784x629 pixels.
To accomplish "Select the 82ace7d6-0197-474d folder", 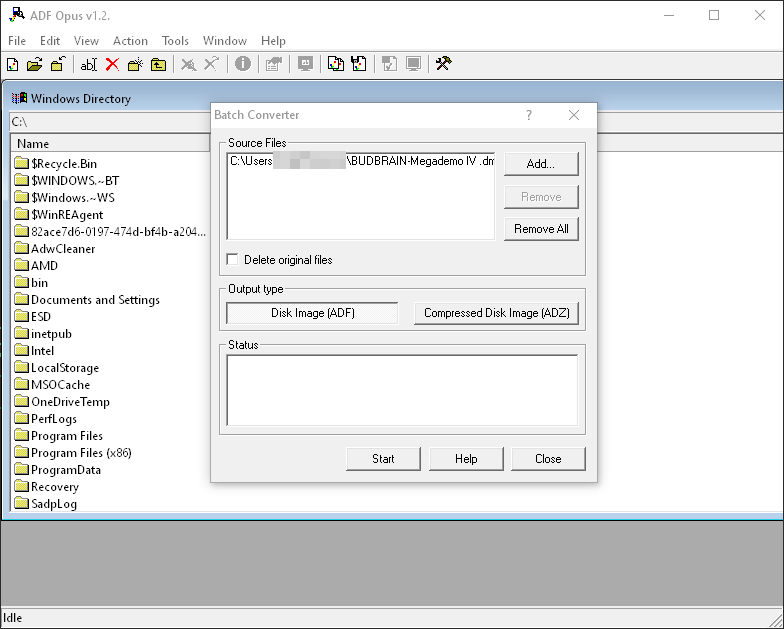I will click(x=110, y=232).
